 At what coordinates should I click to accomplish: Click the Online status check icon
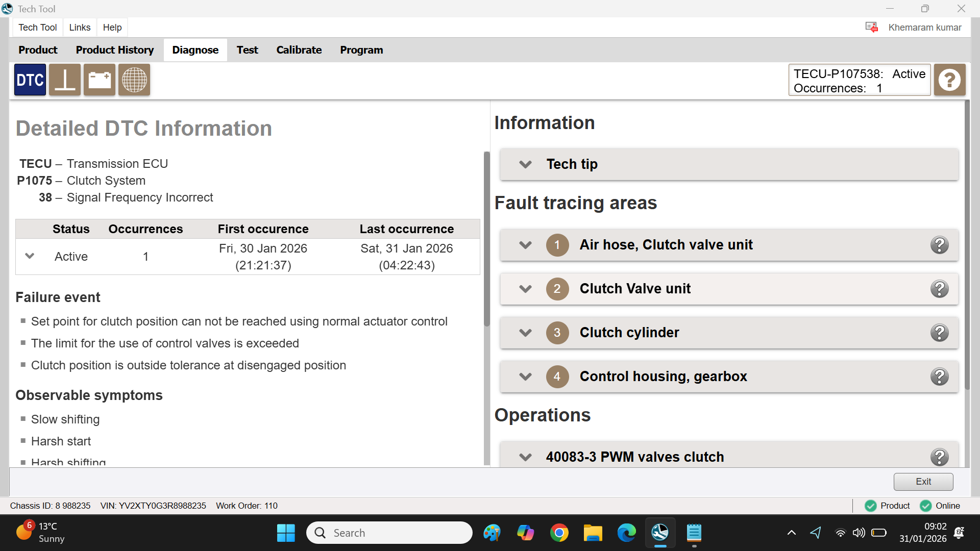click(925, 506)
